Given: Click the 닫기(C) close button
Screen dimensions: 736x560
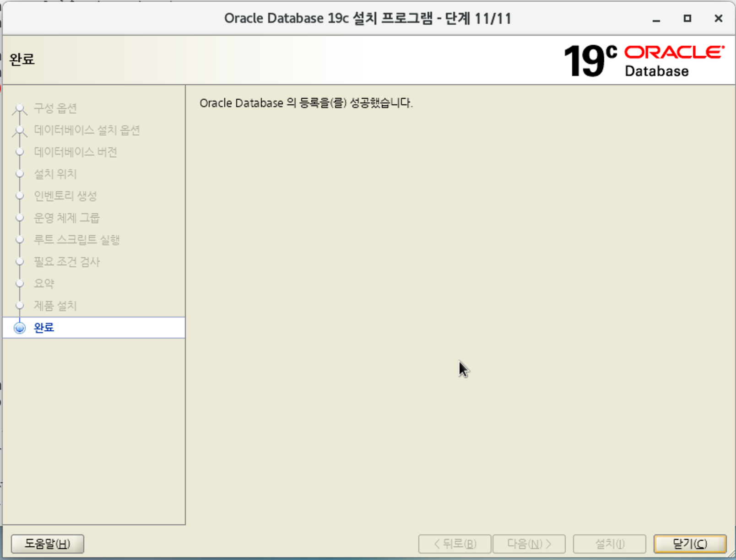Looking at the screenshot, I should [690, 544].
